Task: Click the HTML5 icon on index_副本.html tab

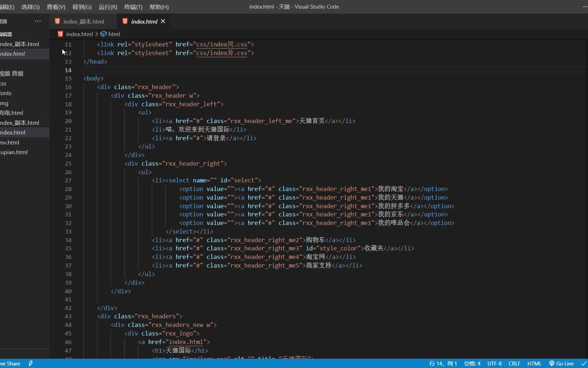Action: [x=57, y=21]
